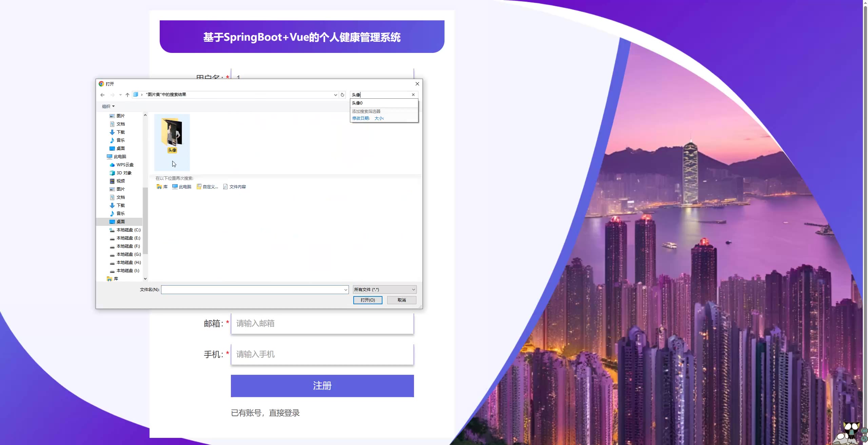The image size is (868, 445).
Task: Search again in 文件内容
Action: pos(235,187)
